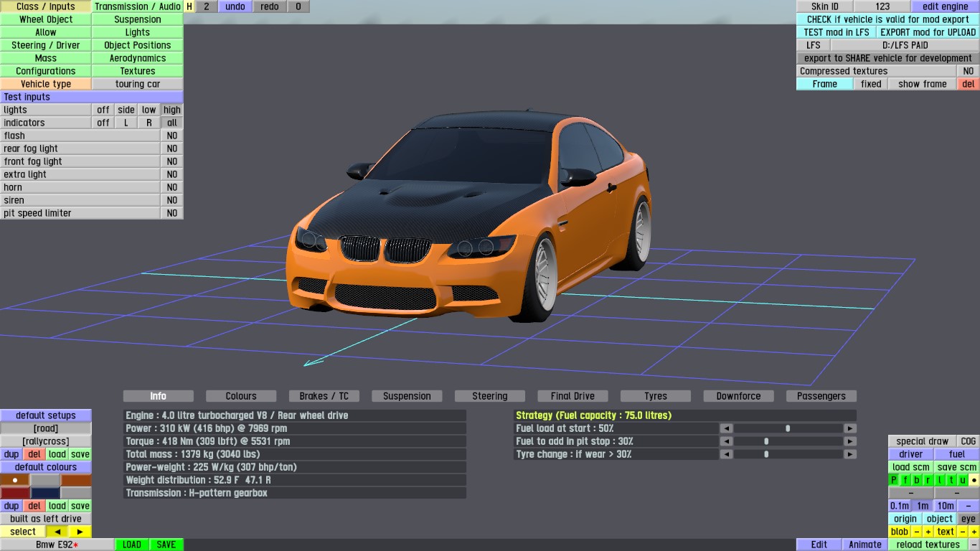Click left arrow for Tyre change wear
Screen dimensions: 980x551
tap(726, 454)
